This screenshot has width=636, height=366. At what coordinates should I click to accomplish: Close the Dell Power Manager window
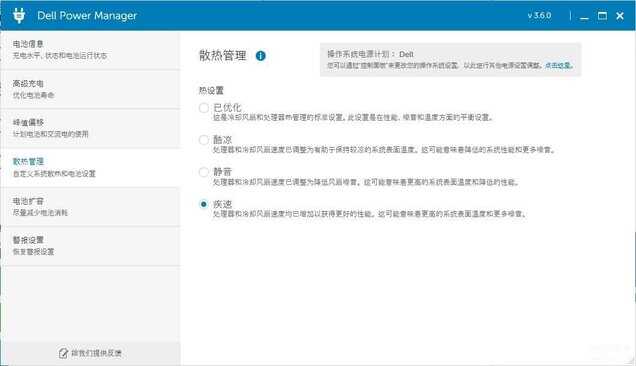pyautogui.click(x=620, y=16)
